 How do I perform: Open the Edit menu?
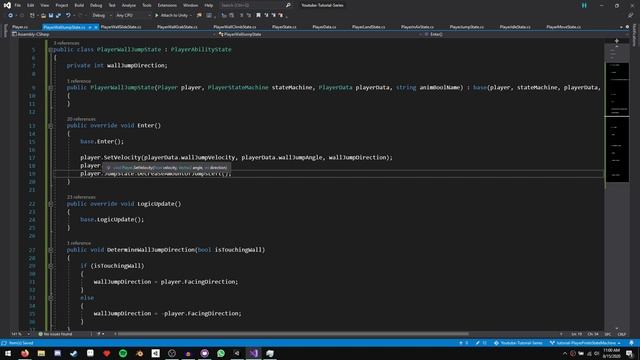click(31, 5)
